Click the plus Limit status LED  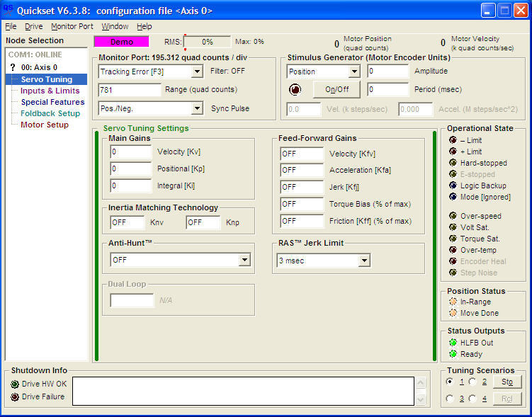[453, 152]
